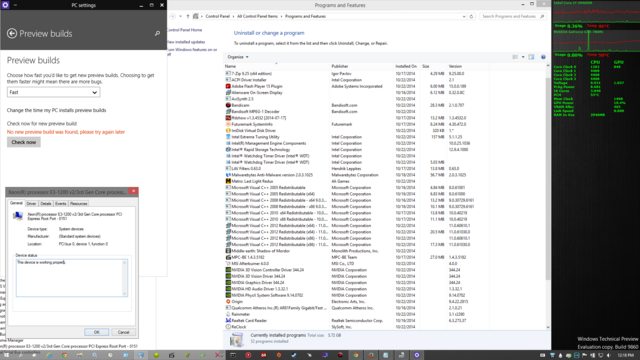This screenshot has width=640, height=360.
Task: Select MPC-BE 1.4.3.5182 icon
Action: click(x=228, y=257)
